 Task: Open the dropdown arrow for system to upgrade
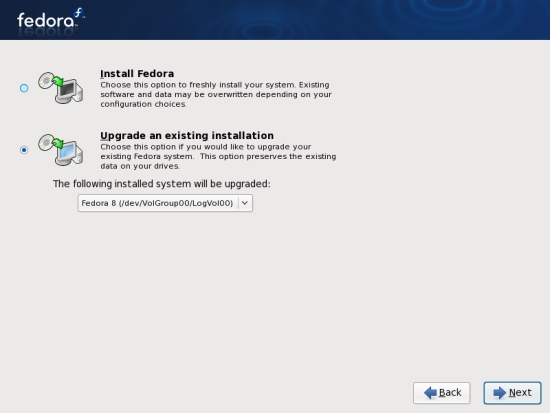[245, 203]
